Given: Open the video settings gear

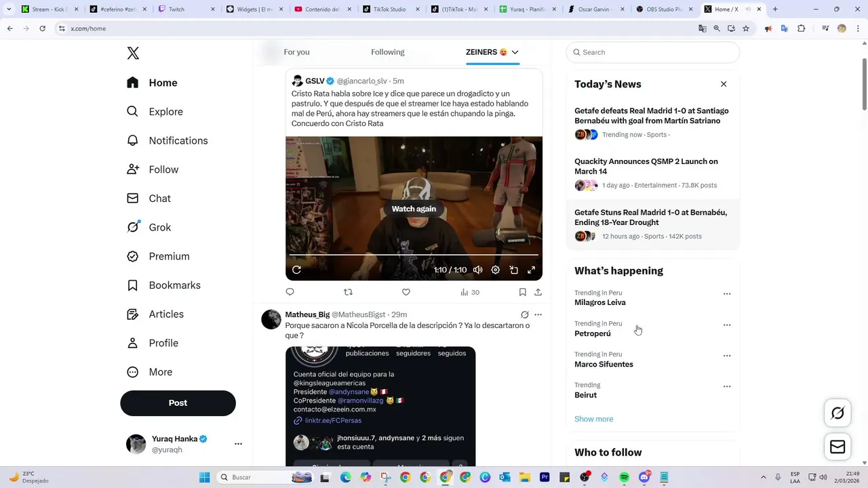Looking at the screenshot, I should click(496, 270).
